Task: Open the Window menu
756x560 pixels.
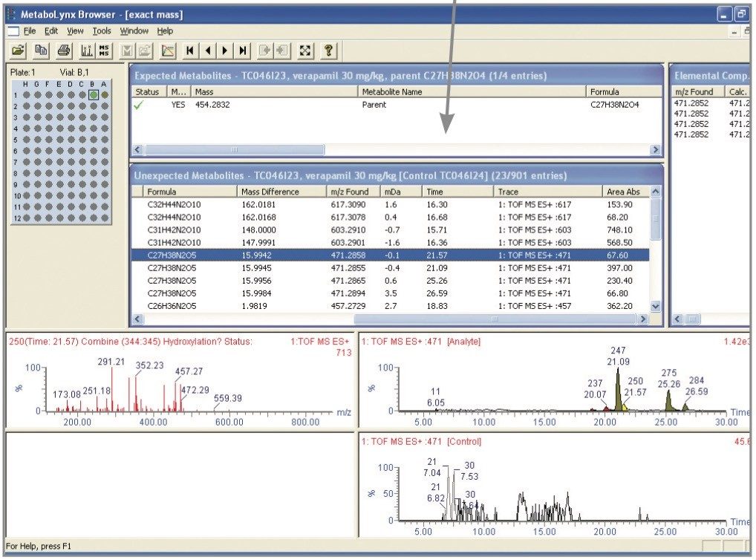Action: pyautogui.click(x=134, y=31)
